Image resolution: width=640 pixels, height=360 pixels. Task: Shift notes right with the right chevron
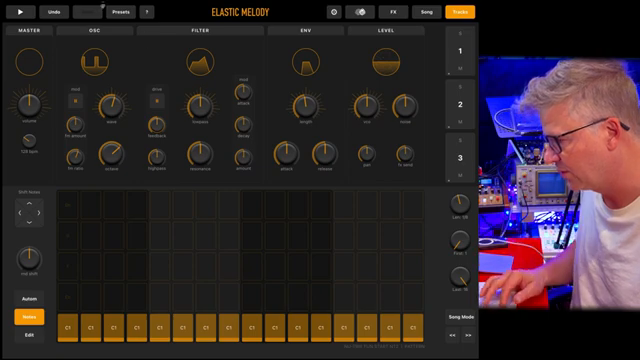39,213
